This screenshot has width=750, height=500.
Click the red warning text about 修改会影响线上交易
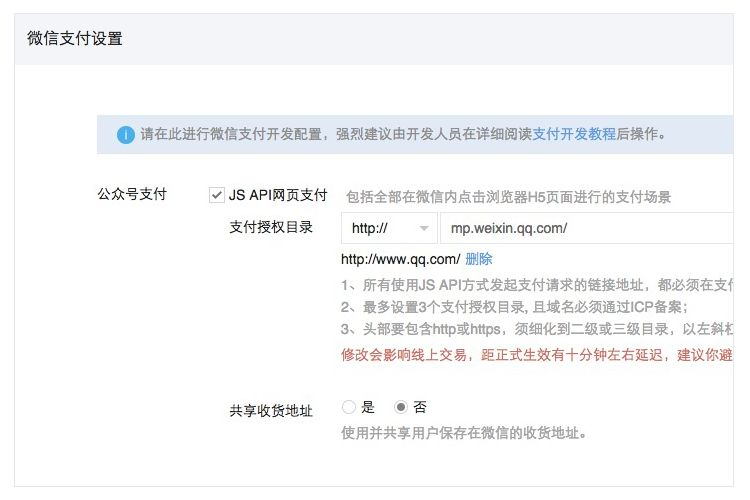tap(536, 355)
